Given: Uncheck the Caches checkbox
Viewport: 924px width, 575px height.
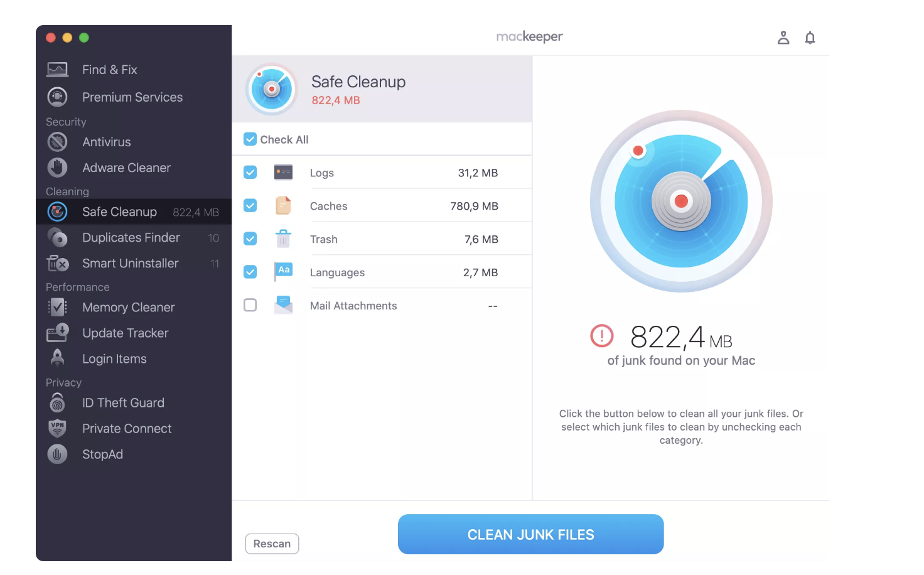Looking at the screenshot, I should tap(250, 205).
